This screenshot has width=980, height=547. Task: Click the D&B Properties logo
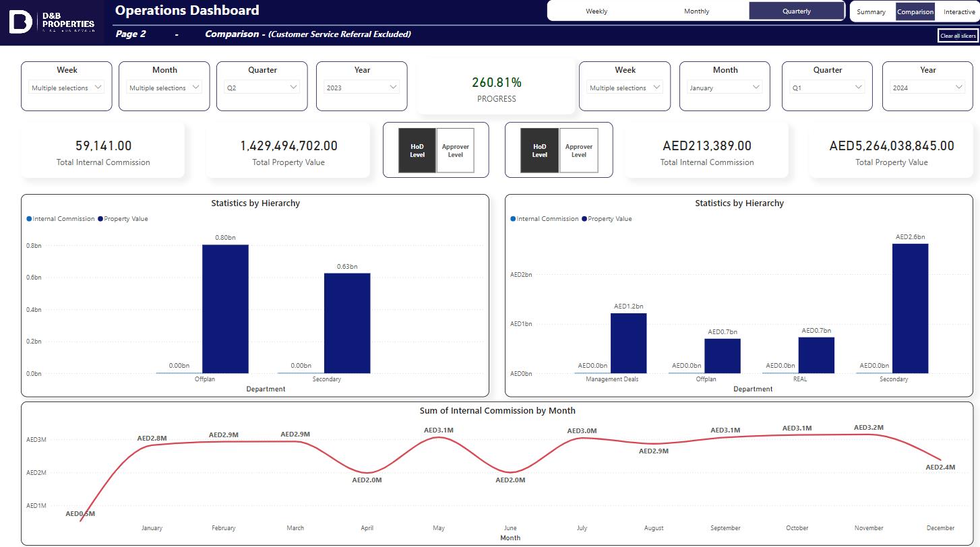[51, 22]
